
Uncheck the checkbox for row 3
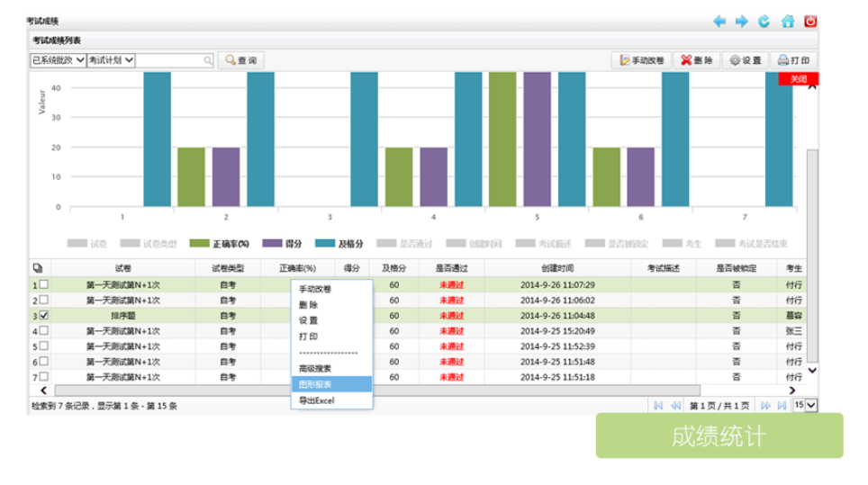point(44,316)
